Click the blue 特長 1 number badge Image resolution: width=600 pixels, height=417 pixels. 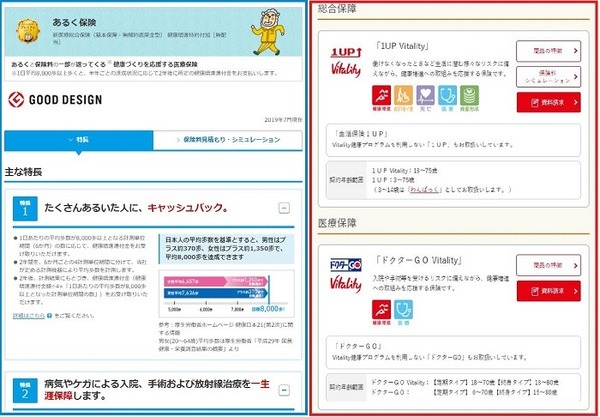pyautogui.click(x=25, y=208)
